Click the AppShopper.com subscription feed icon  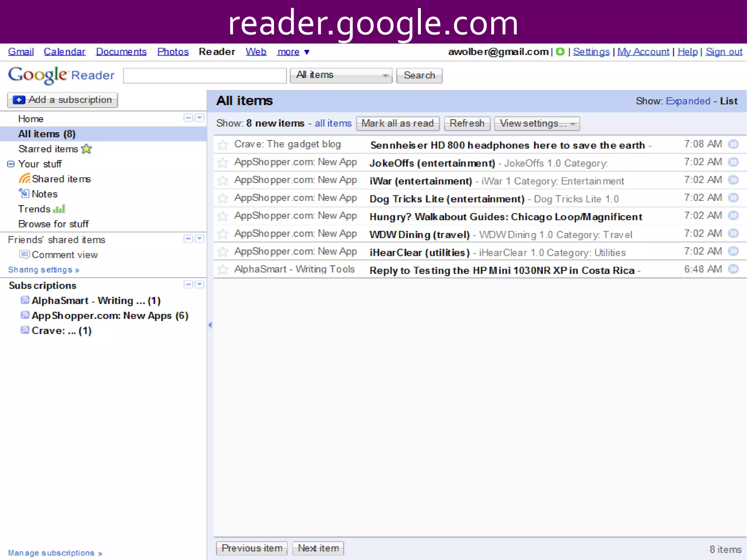point(24,315)
